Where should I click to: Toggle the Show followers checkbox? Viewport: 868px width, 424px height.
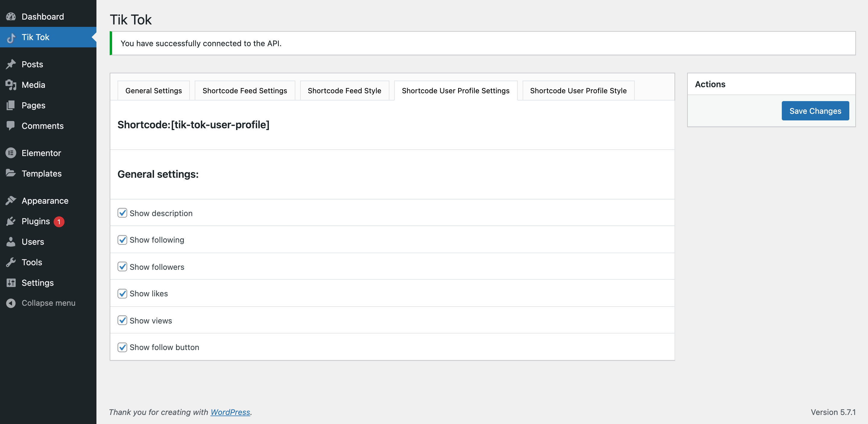(122, 266)
